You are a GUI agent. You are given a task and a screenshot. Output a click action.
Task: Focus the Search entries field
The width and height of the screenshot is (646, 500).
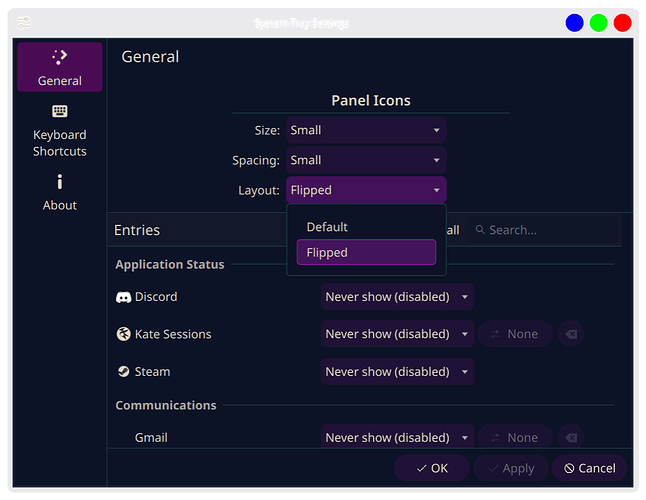(545, 230)
